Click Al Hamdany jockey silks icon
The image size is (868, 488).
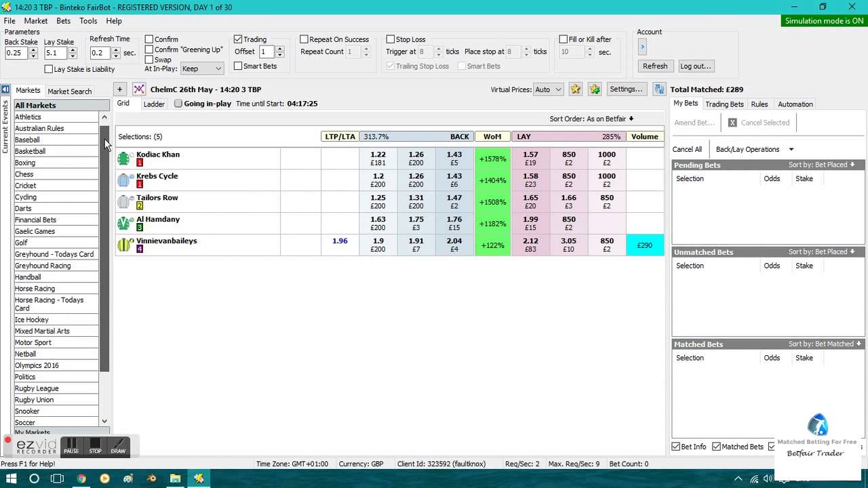(123, 224)
